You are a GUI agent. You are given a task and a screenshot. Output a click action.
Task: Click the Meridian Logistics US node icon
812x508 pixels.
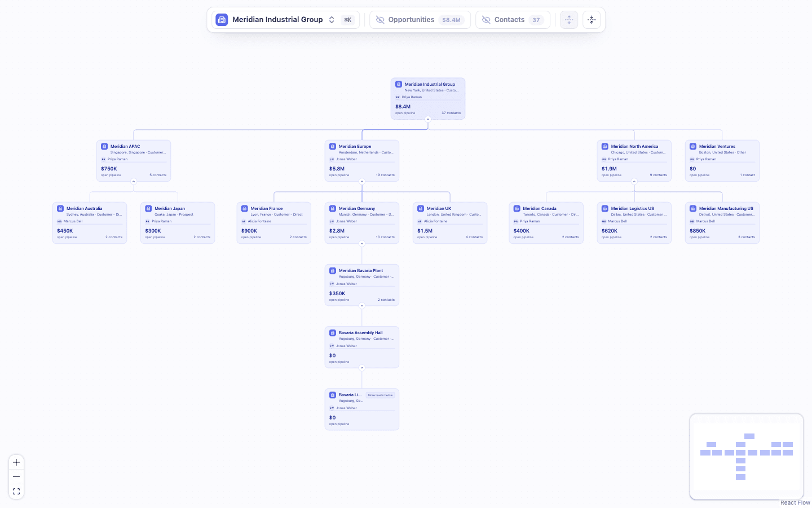[x=605, y=208]
